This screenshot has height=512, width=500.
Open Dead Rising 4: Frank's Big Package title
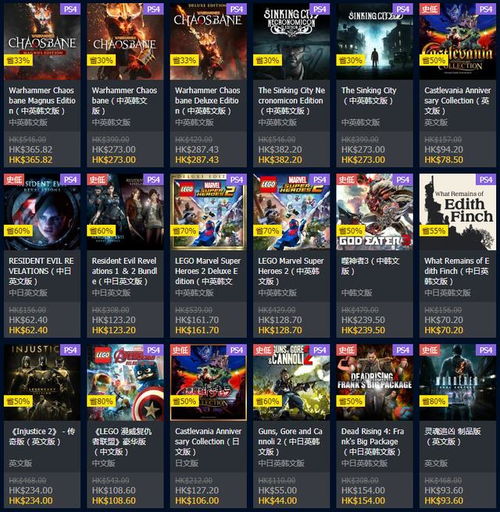(x=373, y=442)
